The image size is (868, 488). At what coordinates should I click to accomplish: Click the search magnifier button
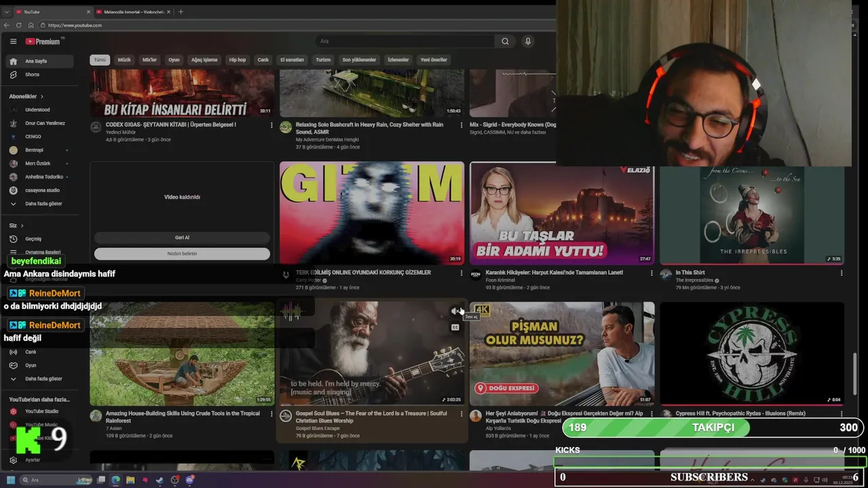(505, 41)
